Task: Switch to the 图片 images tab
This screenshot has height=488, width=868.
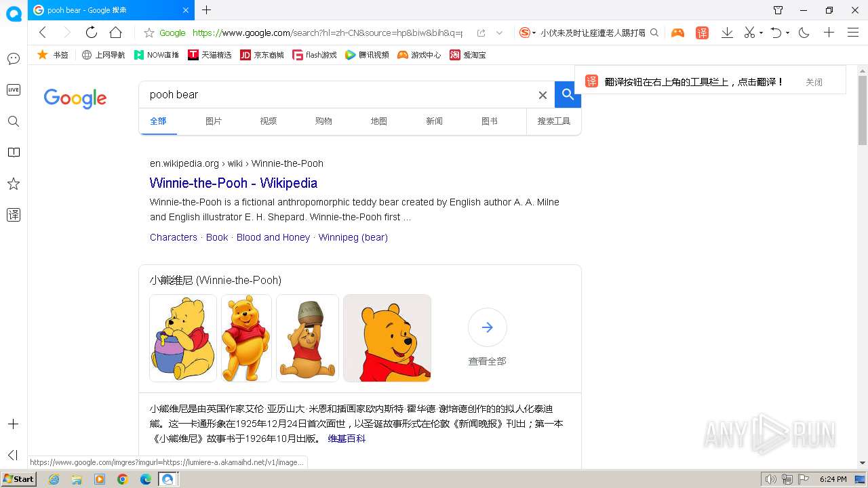Action: coord(214,121)
